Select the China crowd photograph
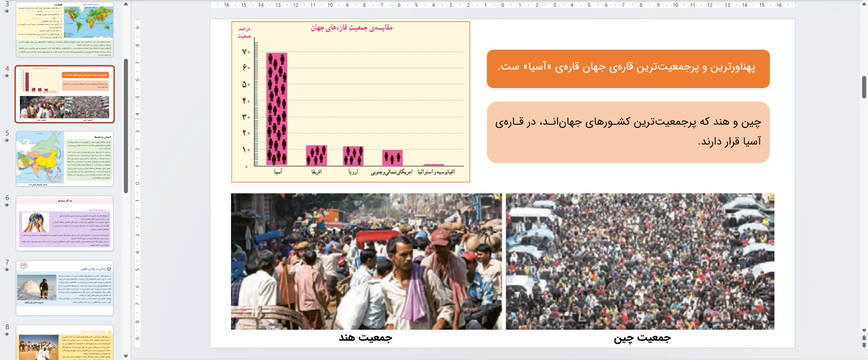This screenshot has width=868, height=360. (x=640, y=262)
